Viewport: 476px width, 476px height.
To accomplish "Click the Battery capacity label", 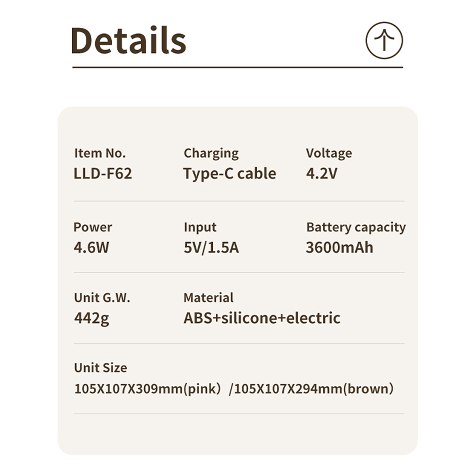I will click(356, 227).
